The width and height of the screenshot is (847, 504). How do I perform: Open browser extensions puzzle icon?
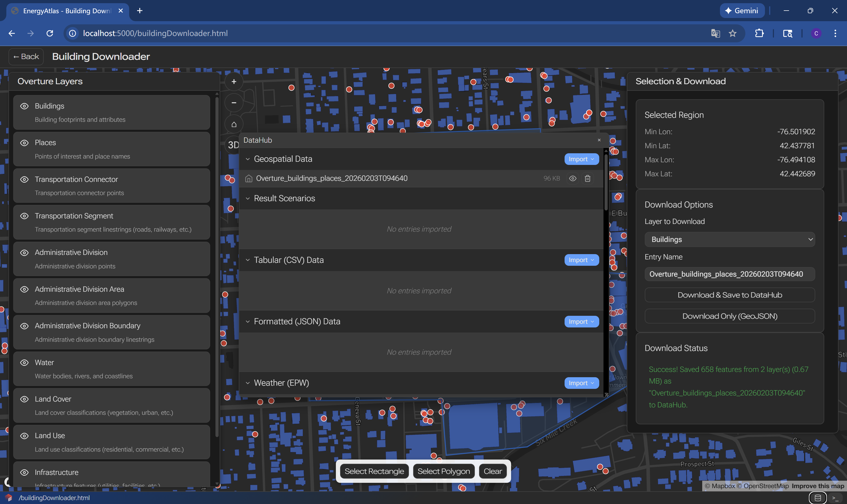[x=759, y=33]
